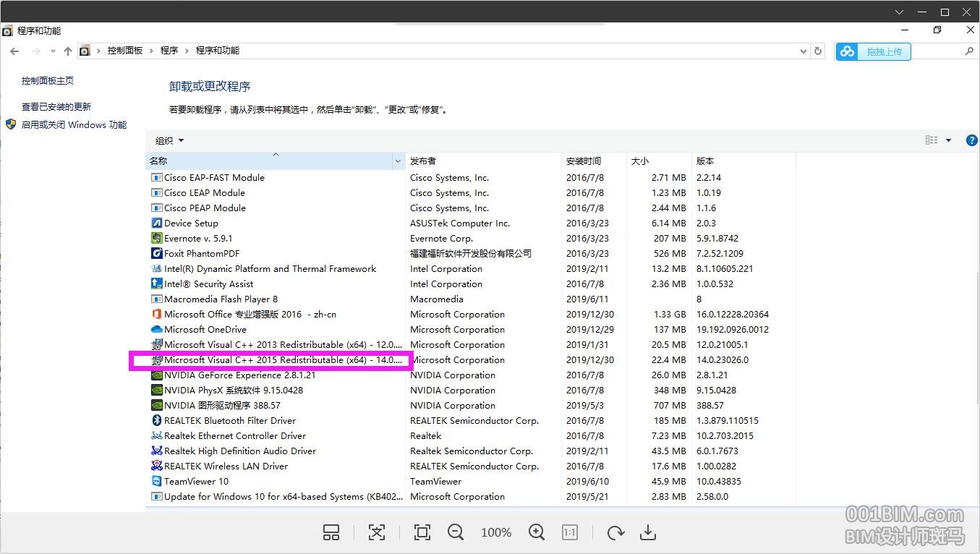
Task: Select Macromedia Flash Player 8 entry
Action: pyautogui.click(x=221, y=299)
